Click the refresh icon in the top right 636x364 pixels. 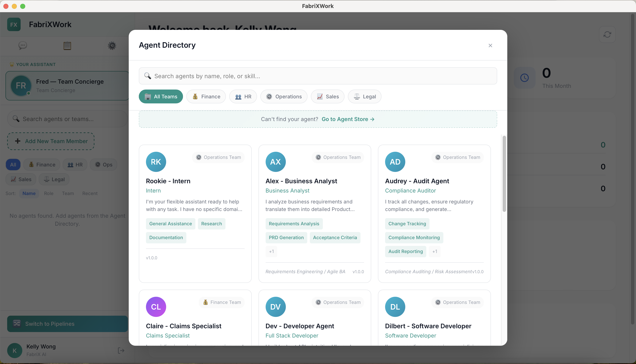click(607, 34)
